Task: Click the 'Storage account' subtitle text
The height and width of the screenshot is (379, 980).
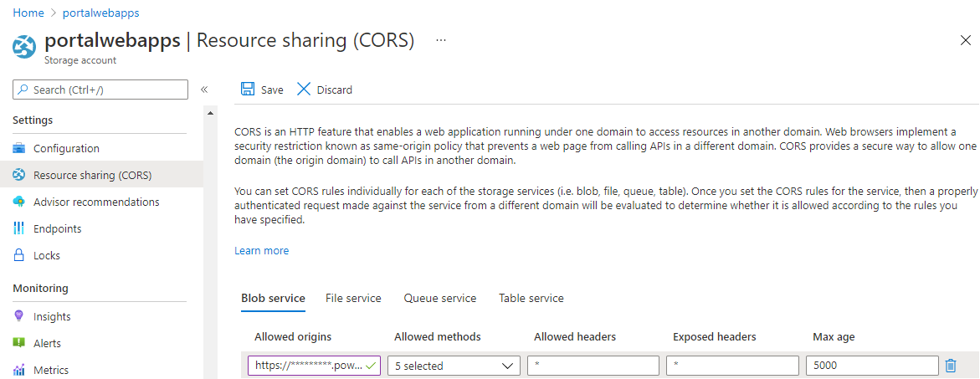Action: 80,60
